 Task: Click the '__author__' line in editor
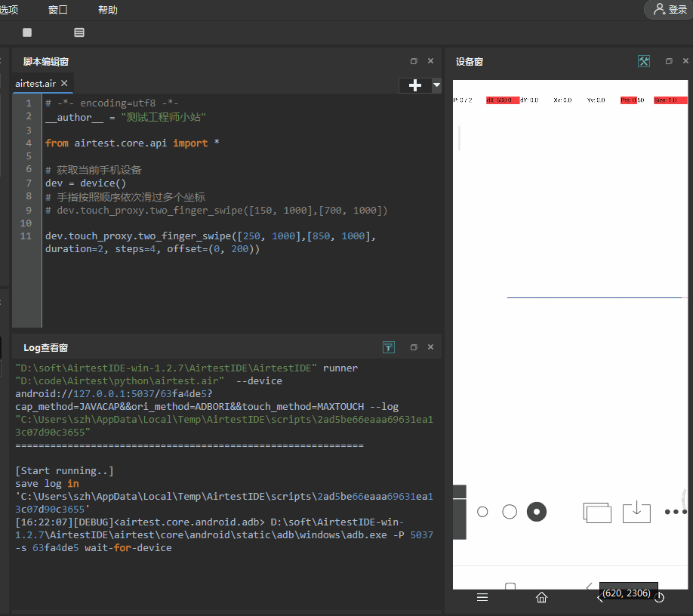[125, 117]
